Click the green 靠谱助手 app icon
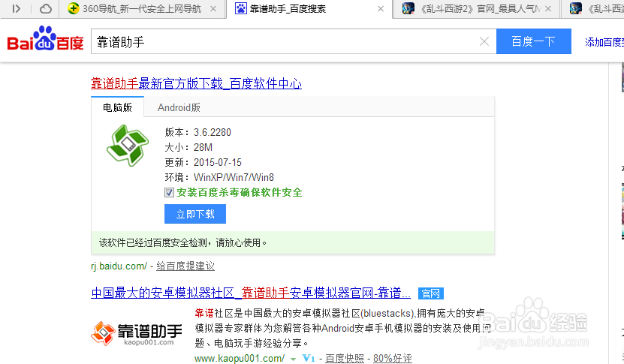Viewport: 624px width, 364px height. click(128, 145)
